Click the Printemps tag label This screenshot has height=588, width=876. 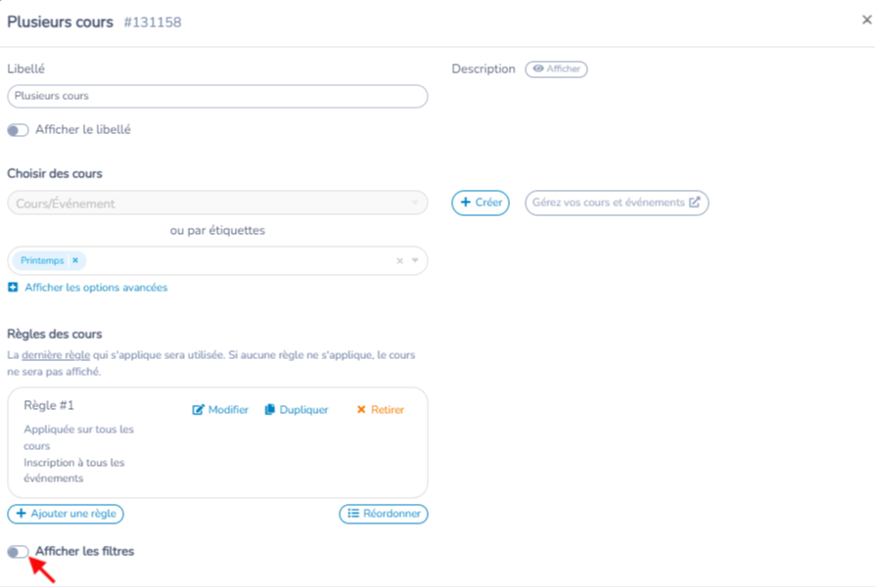click(42, 261)
